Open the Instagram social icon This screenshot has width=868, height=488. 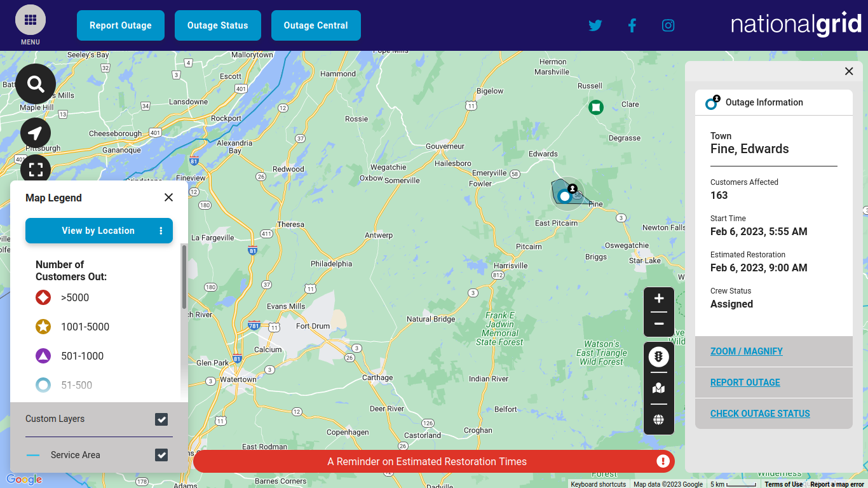(668, 25)
